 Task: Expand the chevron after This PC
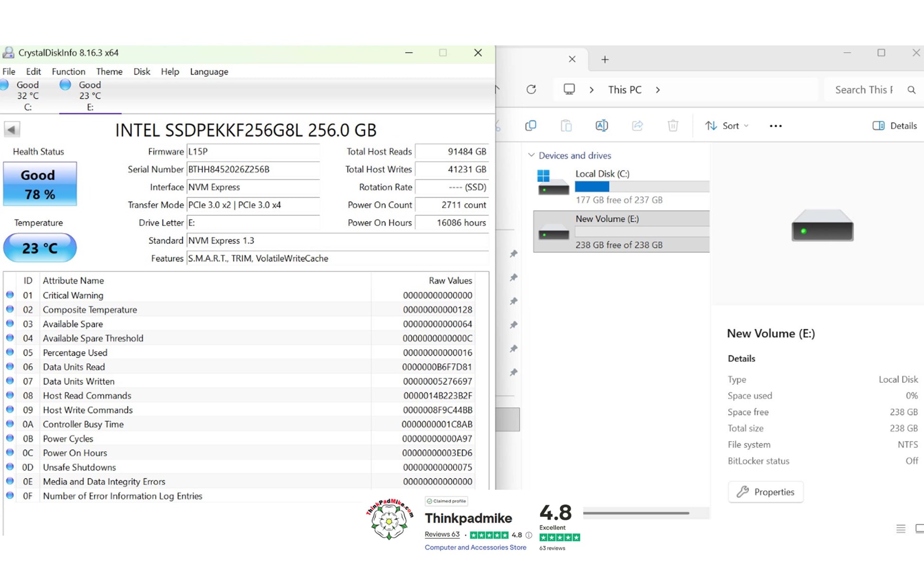[658, 90]
